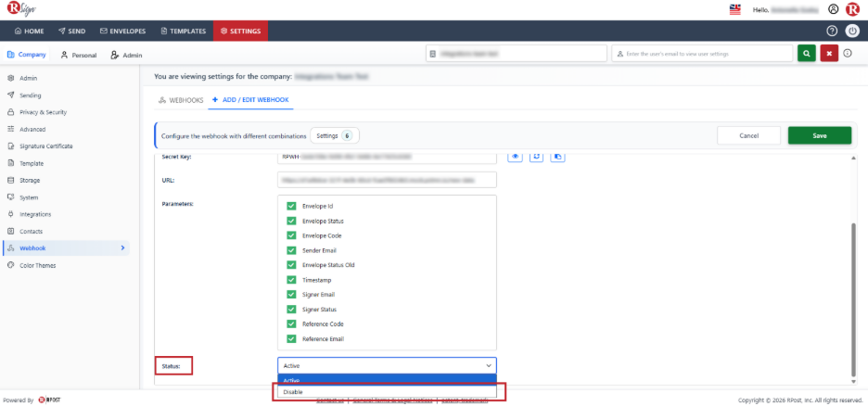Uncheck the Envelope Status parameter
The height and width of the screenshot is (406, 868).
(291, 221)
